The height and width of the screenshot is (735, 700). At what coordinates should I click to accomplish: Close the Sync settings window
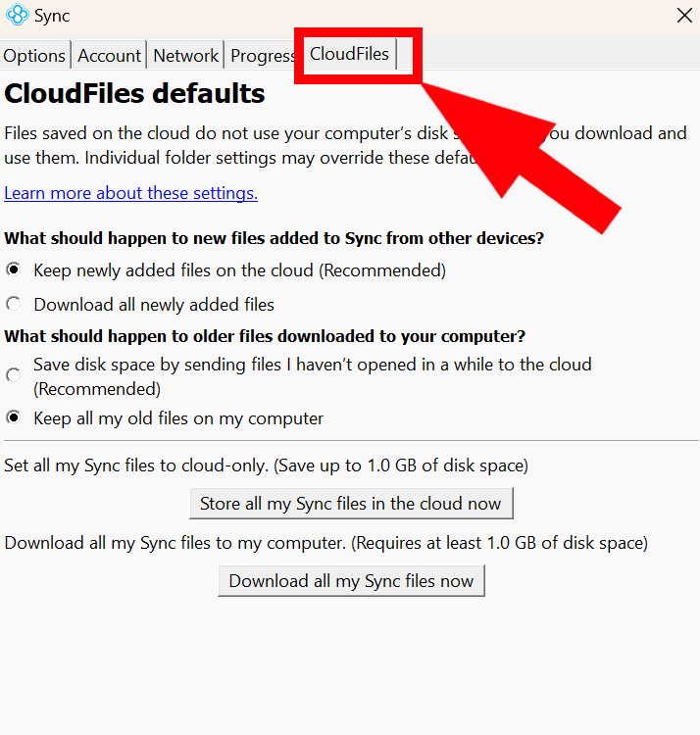click(684, 16)
